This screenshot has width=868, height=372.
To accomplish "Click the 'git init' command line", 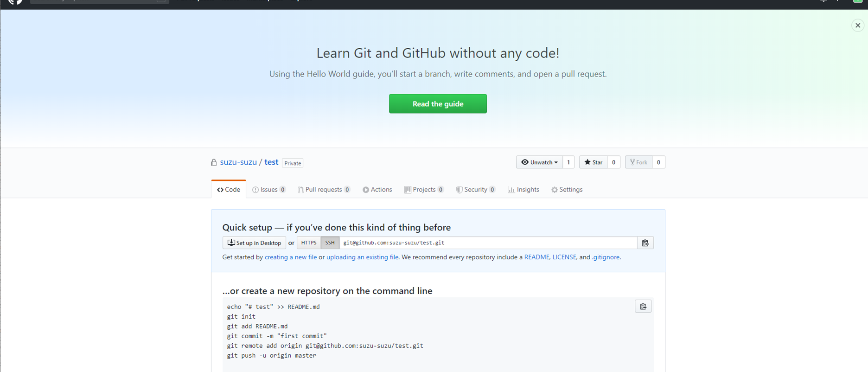I will coord(241,316).
